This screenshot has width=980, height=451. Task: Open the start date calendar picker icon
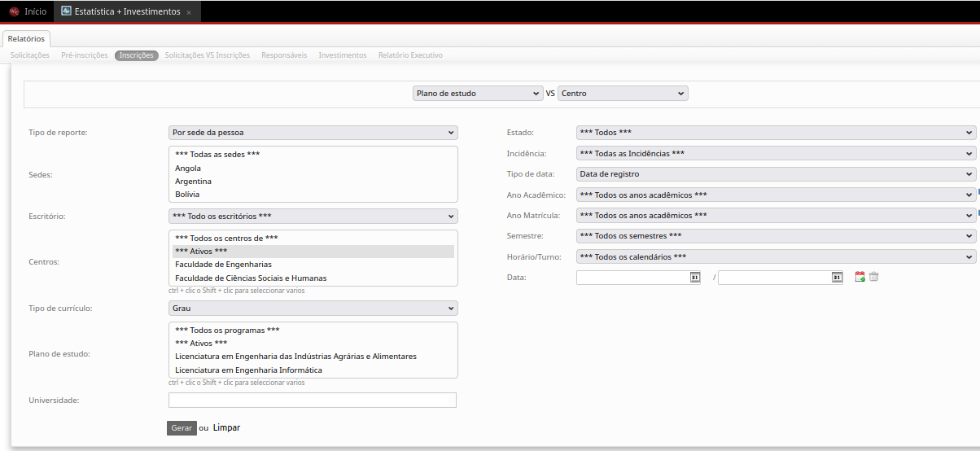(x=694, y=278)
